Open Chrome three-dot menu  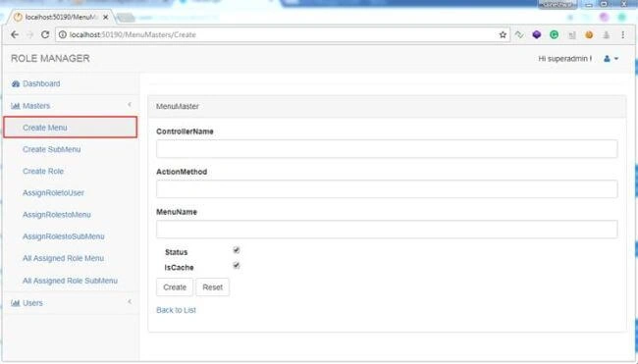click(x=623, y=35)
